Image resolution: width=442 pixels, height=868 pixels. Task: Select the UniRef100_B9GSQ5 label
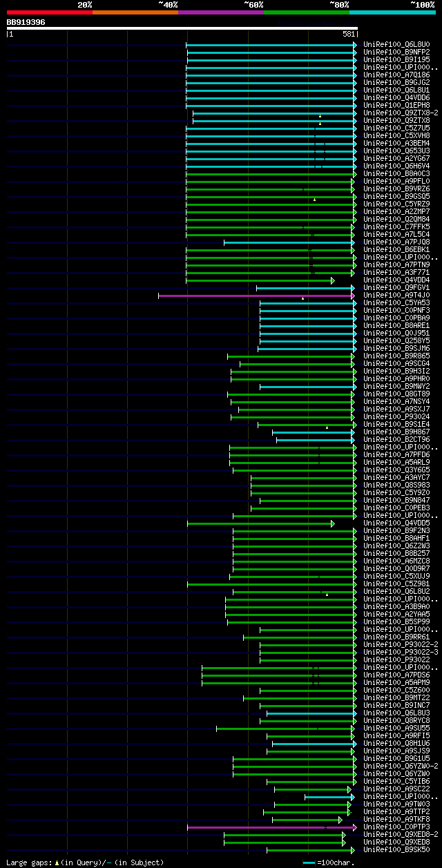point(396,197)
